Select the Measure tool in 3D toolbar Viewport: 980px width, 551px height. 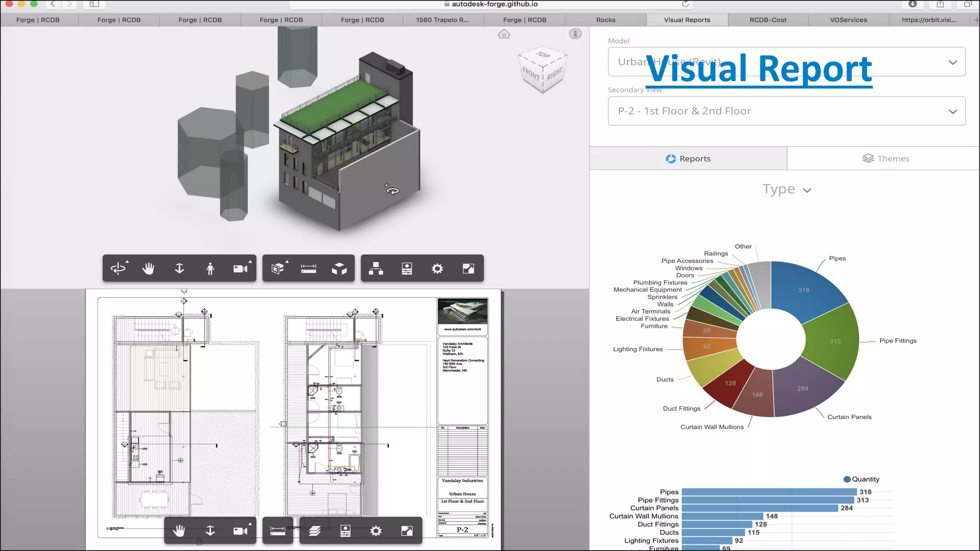(x=309, y=268)
